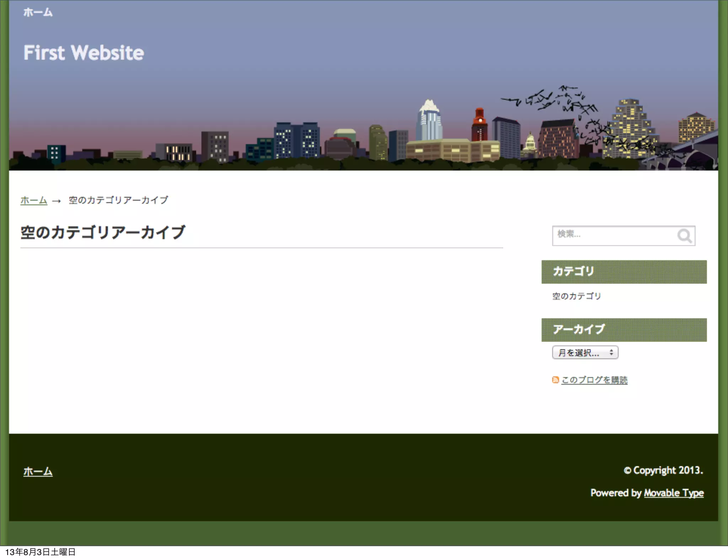Click the orange RSS feed icon
The height and width of the screenshot is (560, 728).
pos(555,380)
